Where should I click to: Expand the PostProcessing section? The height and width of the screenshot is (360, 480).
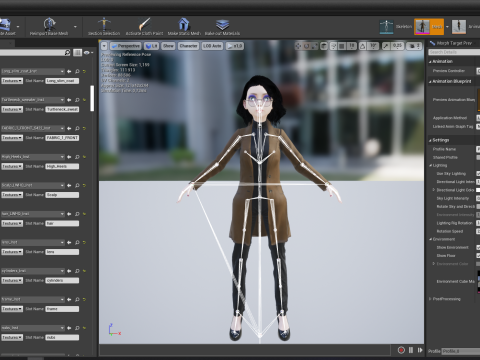pos(430,299)
